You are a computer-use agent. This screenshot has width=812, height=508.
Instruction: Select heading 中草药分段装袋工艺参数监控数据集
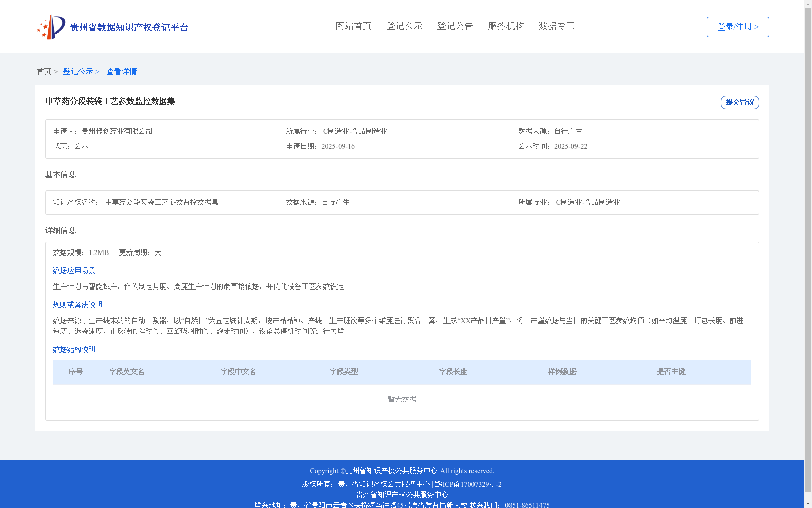coord(110,101)
